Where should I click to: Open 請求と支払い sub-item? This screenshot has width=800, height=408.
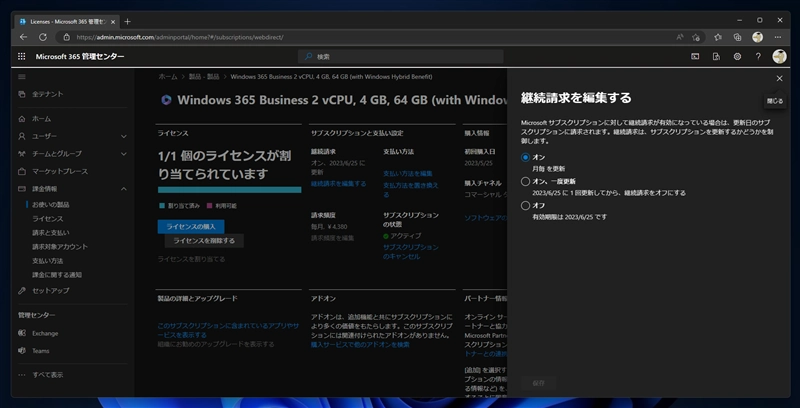click(51, 233)
